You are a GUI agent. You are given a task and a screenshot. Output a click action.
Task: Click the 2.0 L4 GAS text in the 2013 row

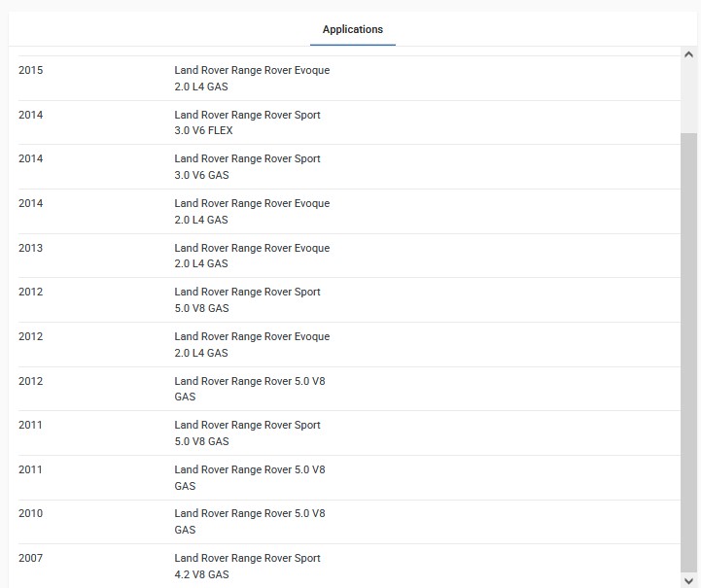(x=201, y=263)
